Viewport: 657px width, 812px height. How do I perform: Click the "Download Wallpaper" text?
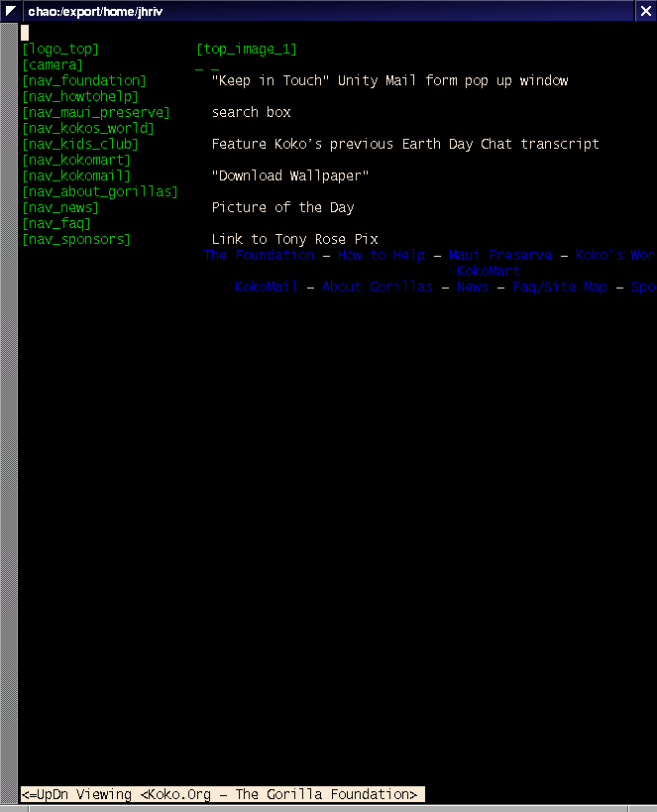290,176
